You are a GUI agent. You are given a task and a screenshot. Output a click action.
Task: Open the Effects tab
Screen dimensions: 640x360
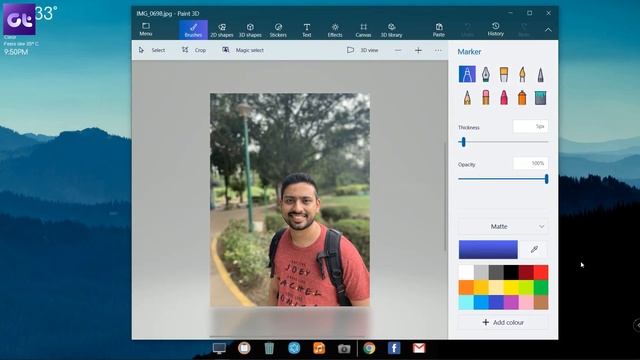pyautogui.click(x=335, y=30)
